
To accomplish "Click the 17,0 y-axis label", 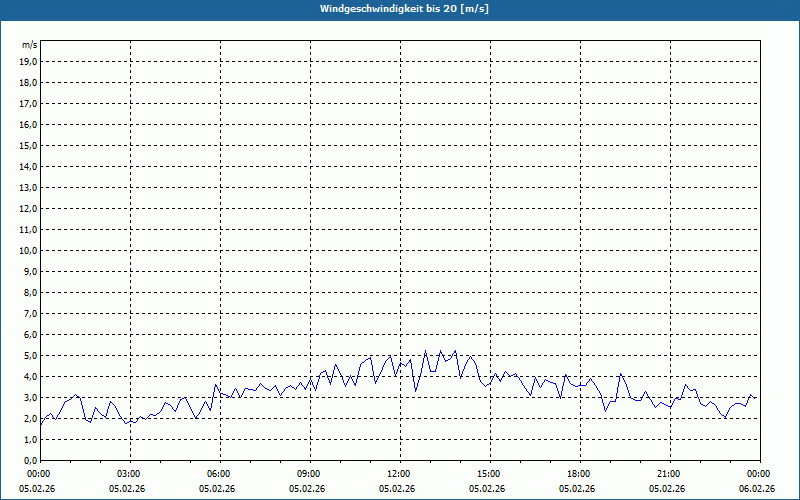I will pos(28,104).
